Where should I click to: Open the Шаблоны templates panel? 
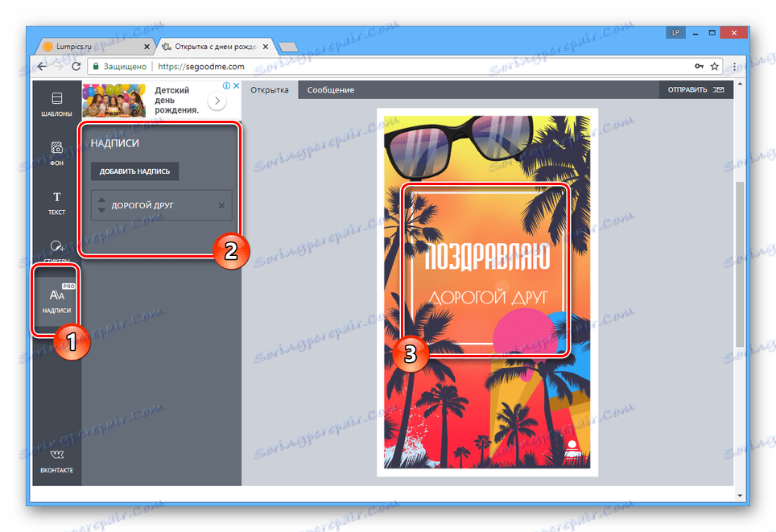[x=56, y=105]
